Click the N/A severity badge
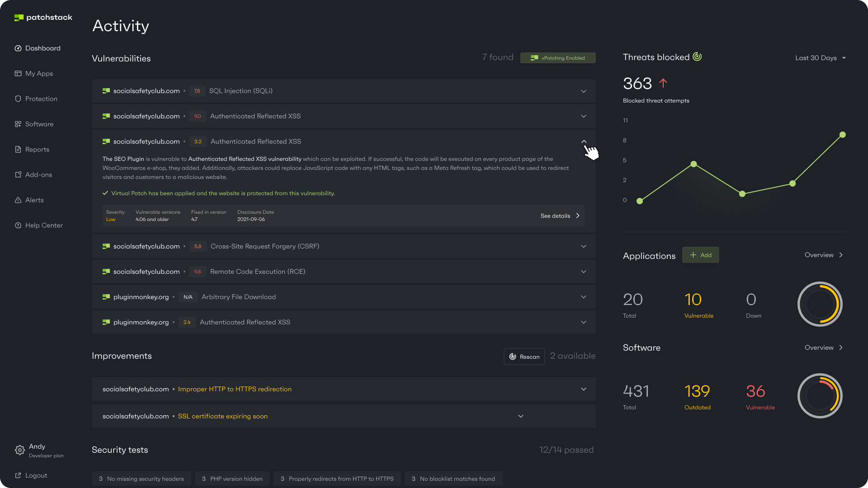This screenshot has width=868, height=488. pyautogui.click(x=188, y=297)
